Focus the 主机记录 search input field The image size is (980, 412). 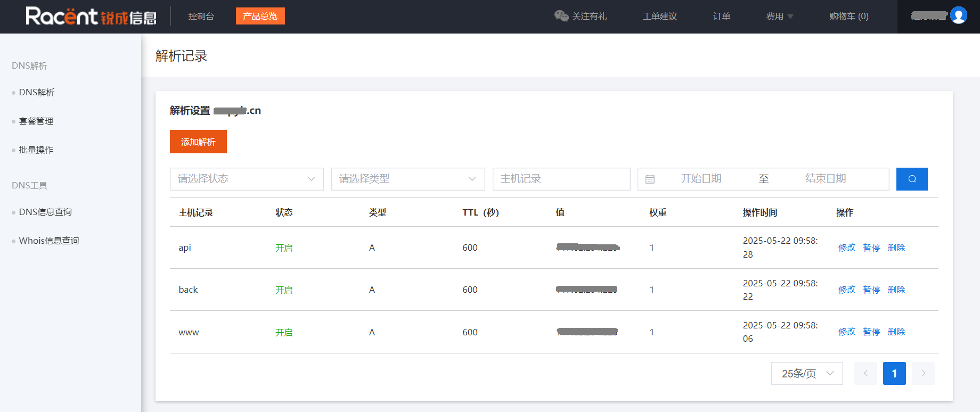(x=561, y=179)
